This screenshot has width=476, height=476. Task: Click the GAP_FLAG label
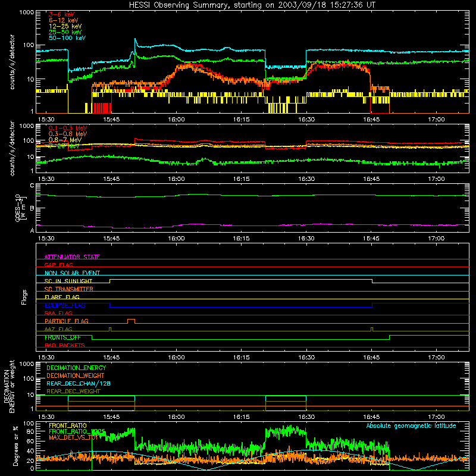[x=58, y=265]
